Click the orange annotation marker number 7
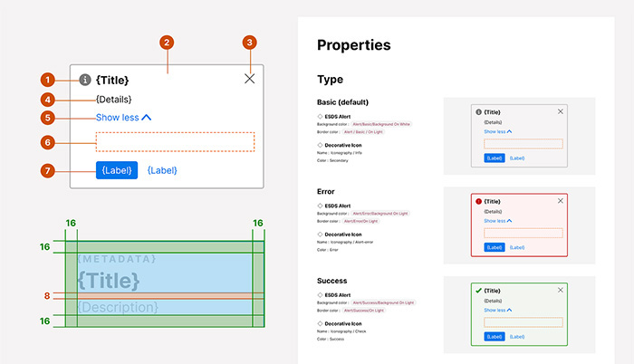Image resolution: width=634 pixels, height=364 pixels. (53, 170)
